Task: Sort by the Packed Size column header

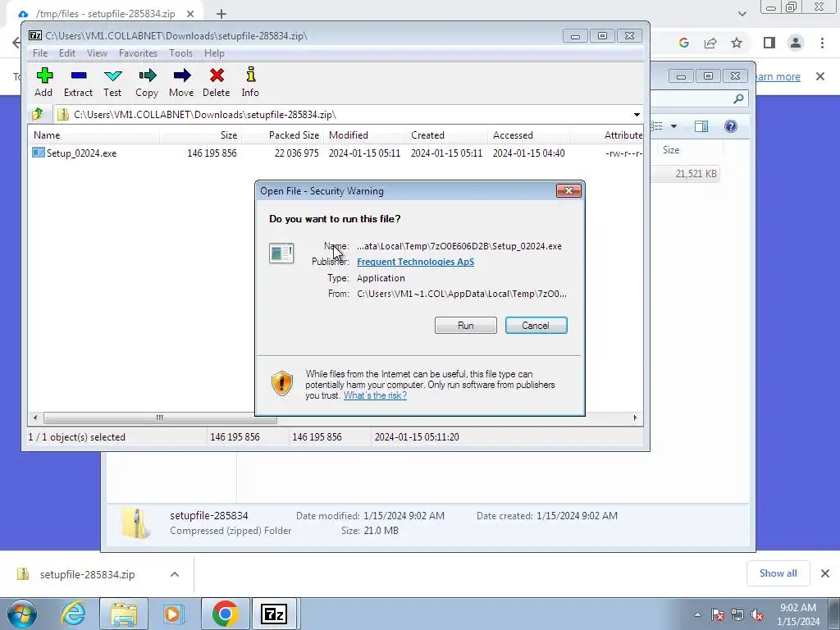Action: 282,135
